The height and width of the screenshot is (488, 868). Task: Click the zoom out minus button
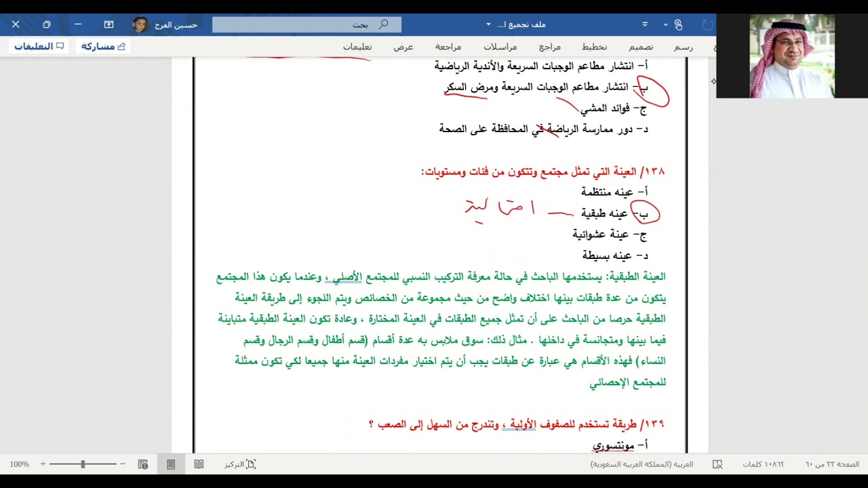click(x=123, y=464)
